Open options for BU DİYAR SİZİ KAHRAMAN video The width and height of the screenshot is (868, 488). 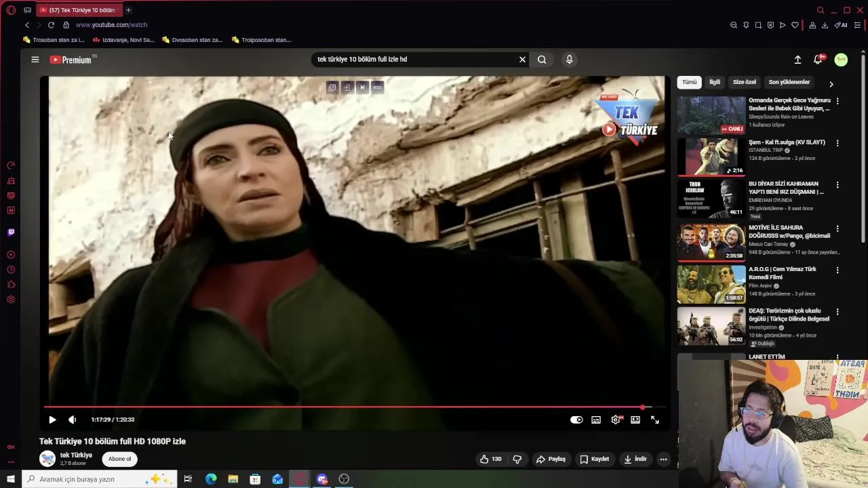point(837,184)
